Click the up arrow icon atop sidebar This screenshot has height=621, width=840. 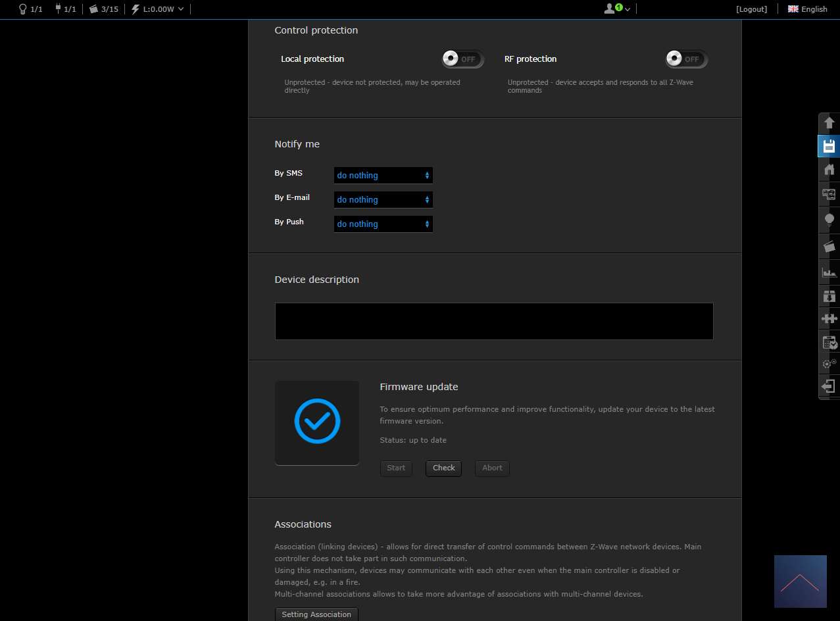pos(829,123)
